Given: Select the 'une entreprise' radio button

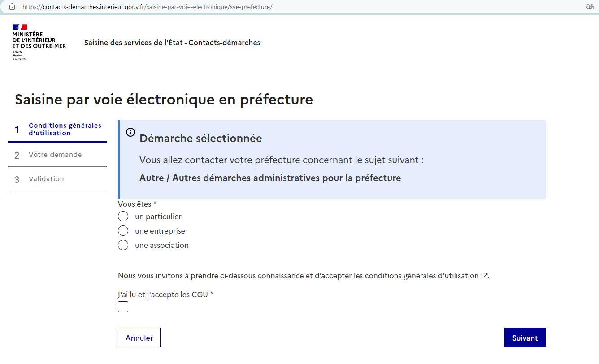Looking at the screenshot, I should (123, 231).
